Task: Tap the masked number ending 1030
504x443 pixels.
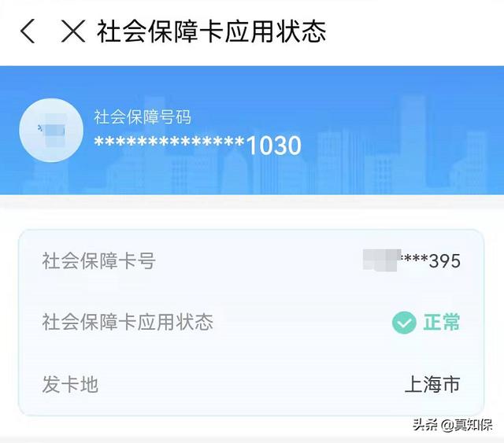Action: (198, 145)
